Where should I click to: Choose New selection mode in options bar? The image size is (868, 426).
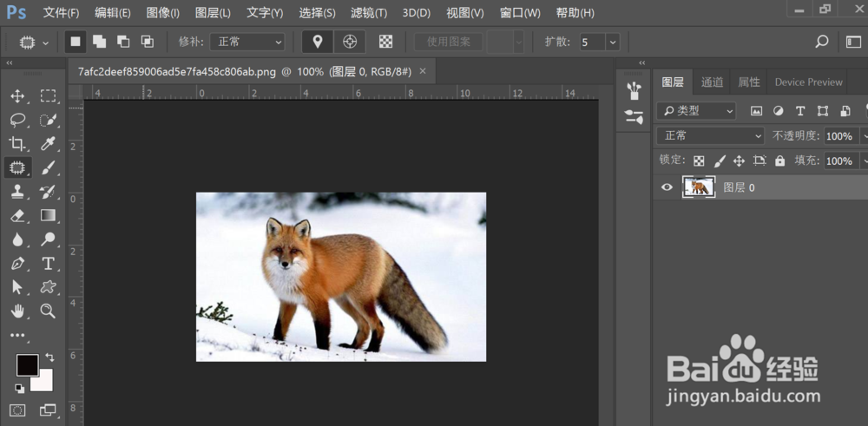(76, 42)
